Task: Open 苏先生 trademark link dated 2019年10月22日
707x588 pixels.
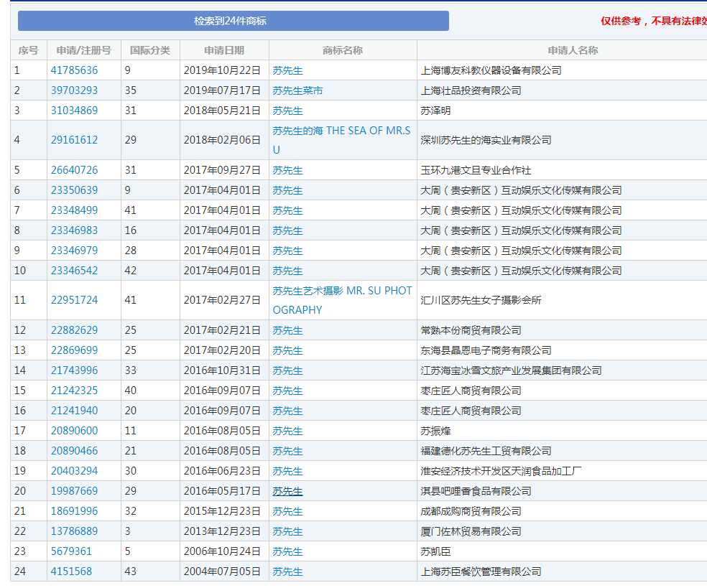Action: 287,70
